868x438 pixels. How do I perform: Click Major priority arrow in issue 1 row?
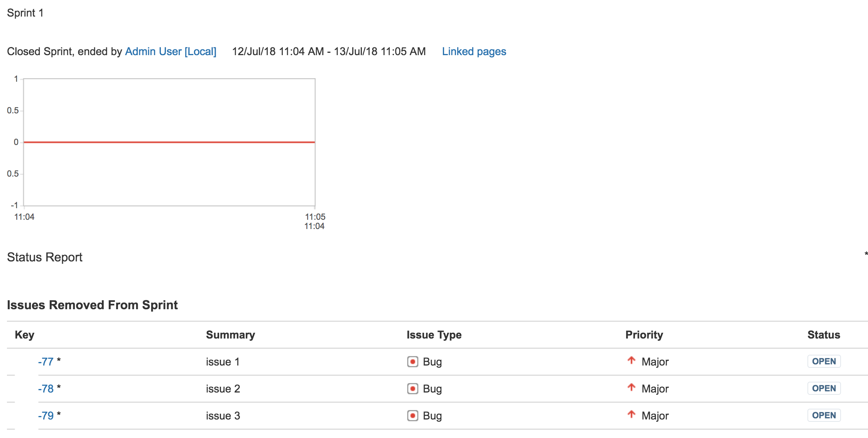[631, 361]
